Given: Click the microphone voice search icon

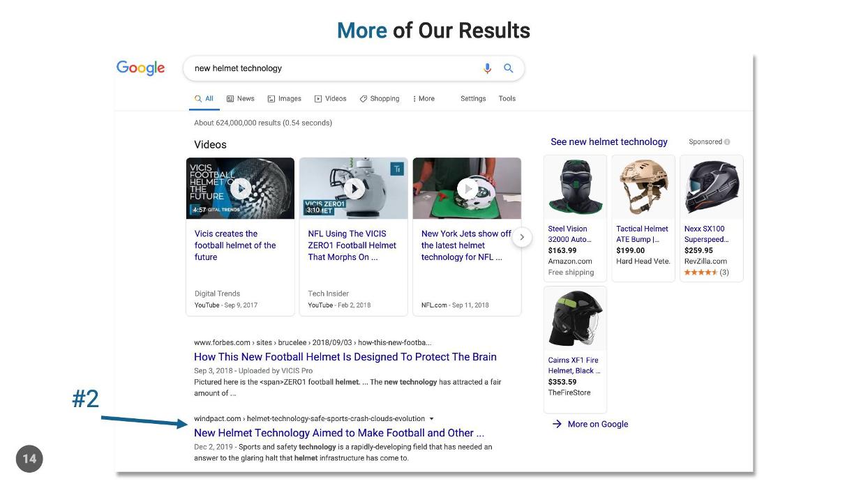Looking at the screenshot, I should click(487, 68).
